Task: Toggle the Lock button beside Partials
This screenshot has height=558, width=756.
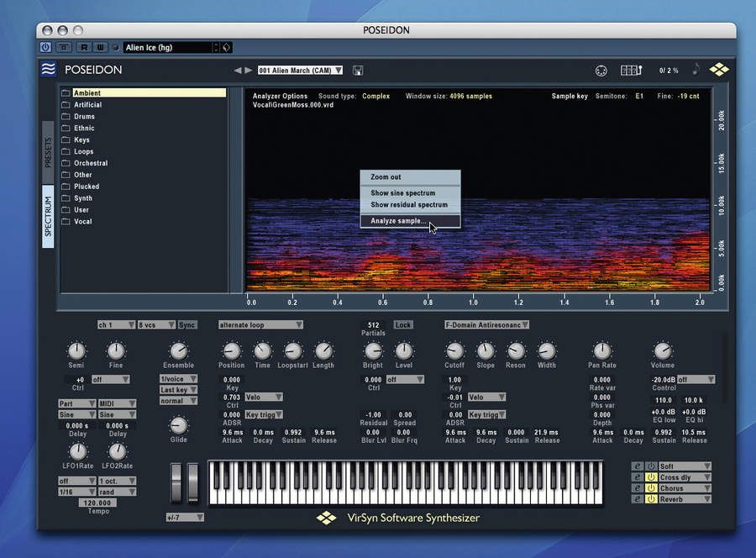Action: 403,325
